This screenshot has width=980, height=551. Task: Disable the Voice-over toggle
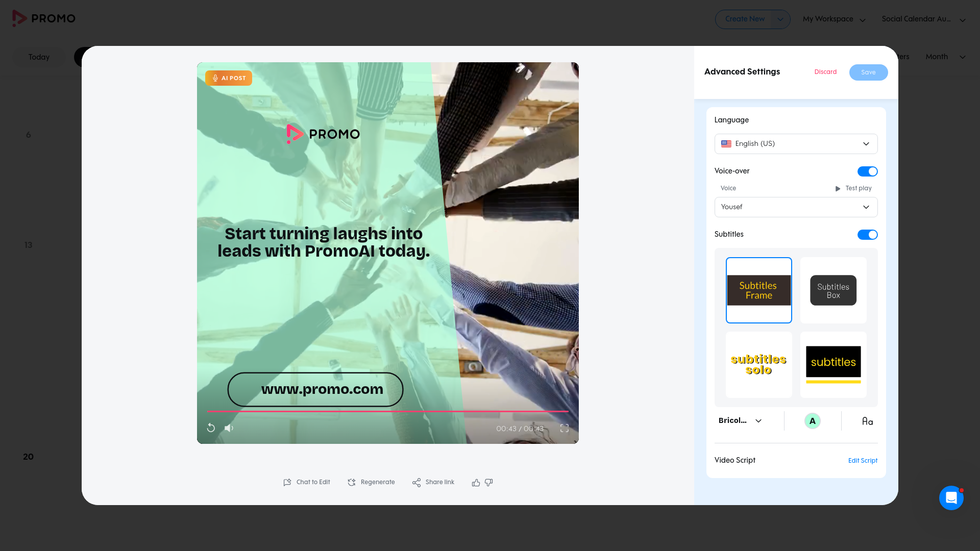(867, 171)
